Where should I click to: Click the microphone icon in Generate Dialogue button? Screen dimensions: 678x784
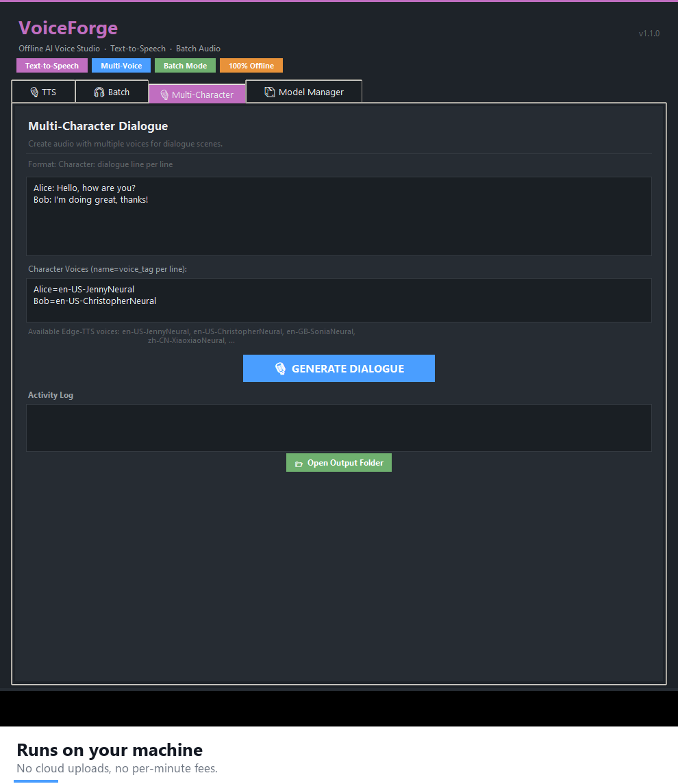point(280,368)
